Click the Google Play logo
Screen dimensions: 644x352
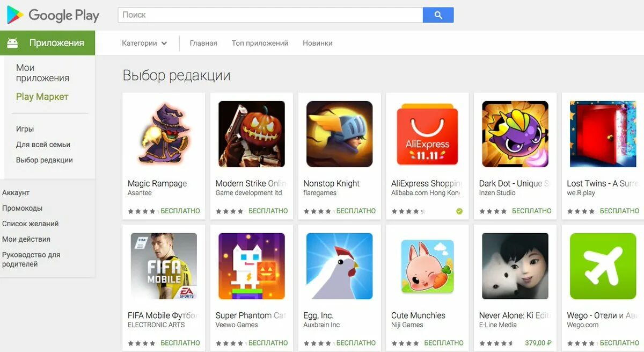(x=53, y=15)
